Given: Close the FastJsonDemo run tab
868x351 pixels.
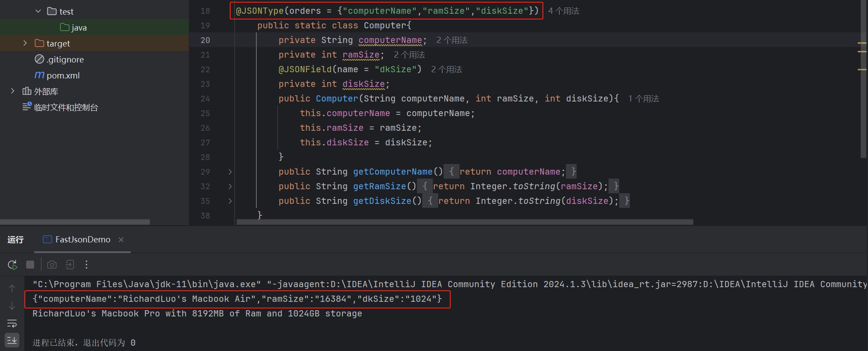Looking at the screenshot, I should coord(121,240).
